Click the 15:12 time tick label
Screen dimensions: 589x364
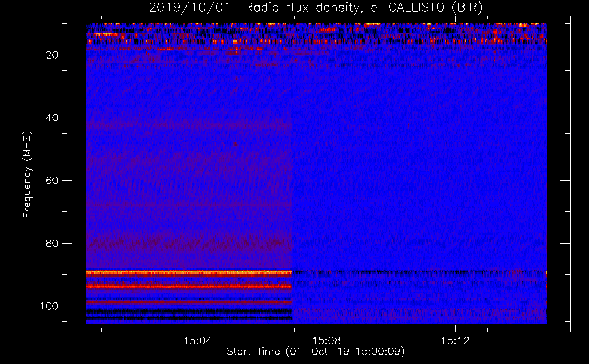455,341
